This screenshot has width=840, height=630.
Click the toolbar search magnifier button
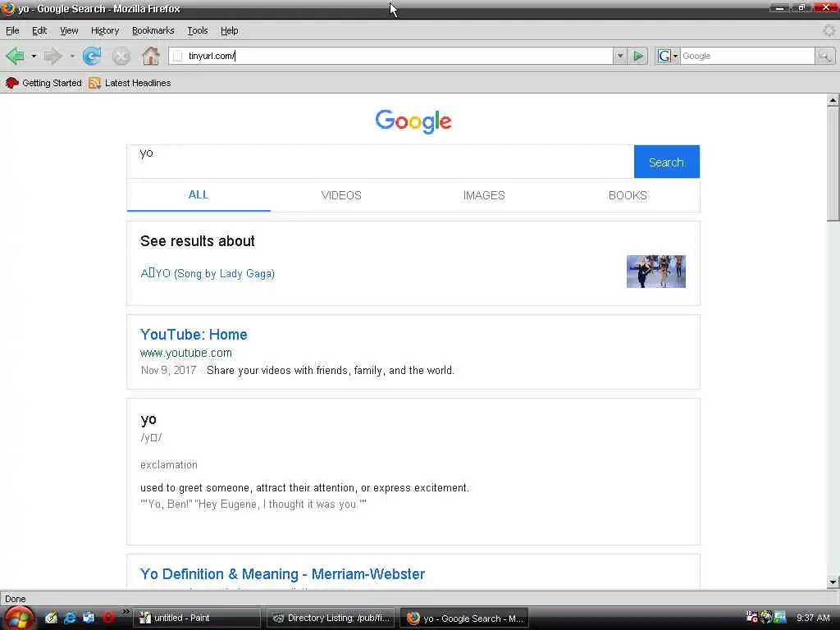point(825,56)
